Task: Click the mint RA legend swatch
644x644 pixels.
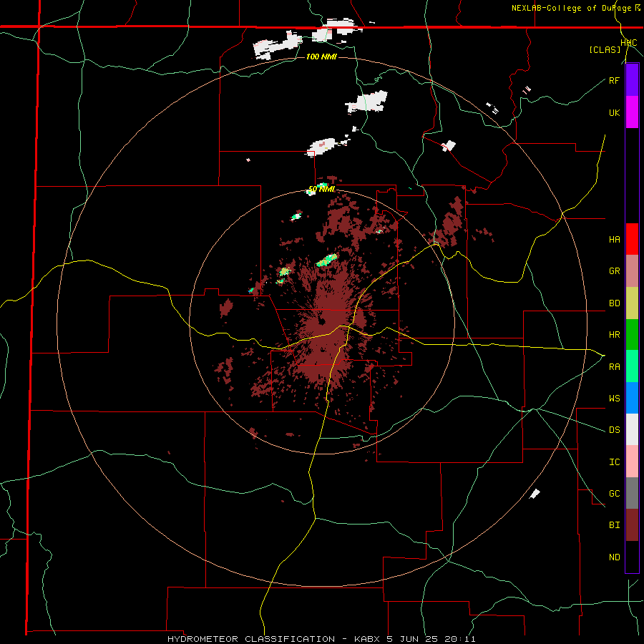Action: 632,366
